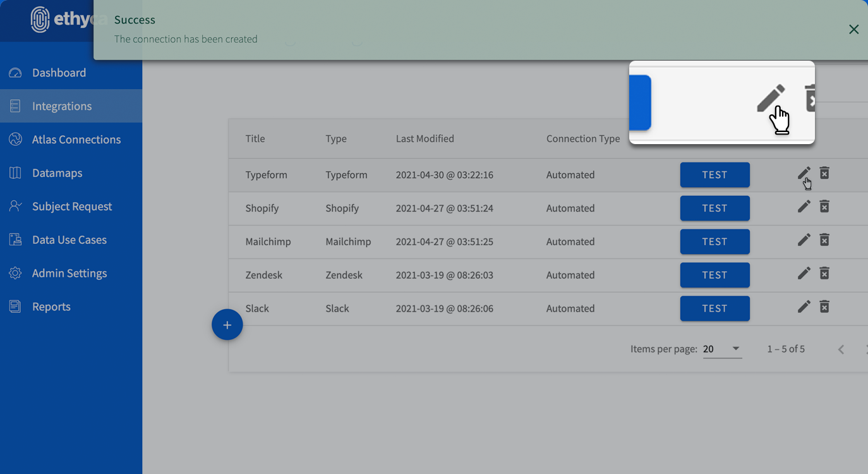This screenshot has height=474, width=868.
Task: Click the Integrations sidebar icon
Action: click(x=15, y=106)
